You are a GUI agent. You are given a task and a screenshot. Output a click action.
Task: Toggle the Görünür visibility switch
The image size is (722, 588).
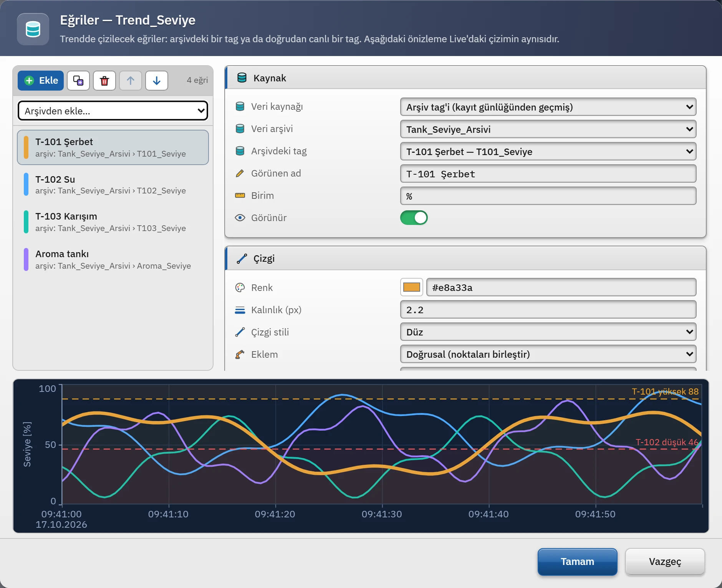click(x=414, y=218)
